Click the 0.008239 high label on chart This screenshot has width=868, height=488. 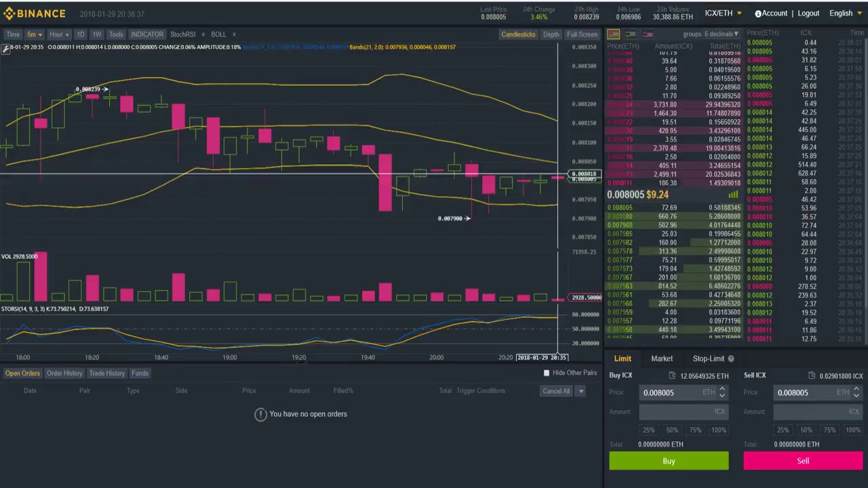(x=88, y=89)
